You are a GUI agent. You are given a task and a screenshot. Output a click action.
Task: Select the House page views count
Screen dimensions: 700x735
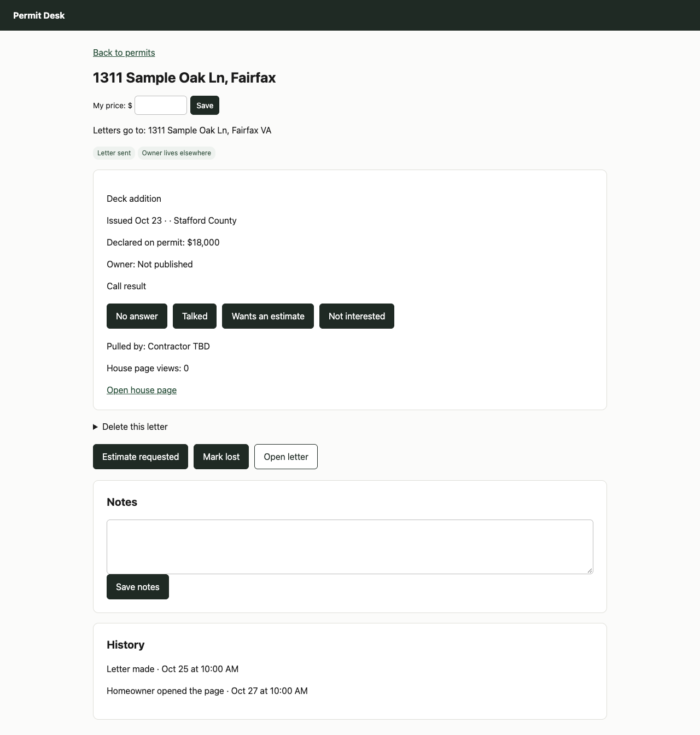click(148, 368)
